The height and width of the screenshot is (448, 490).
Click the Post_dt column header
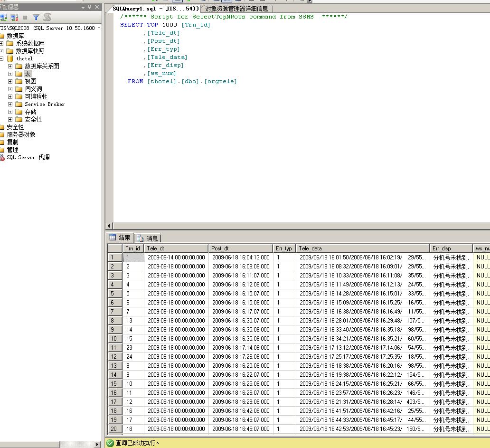point(240,248)
